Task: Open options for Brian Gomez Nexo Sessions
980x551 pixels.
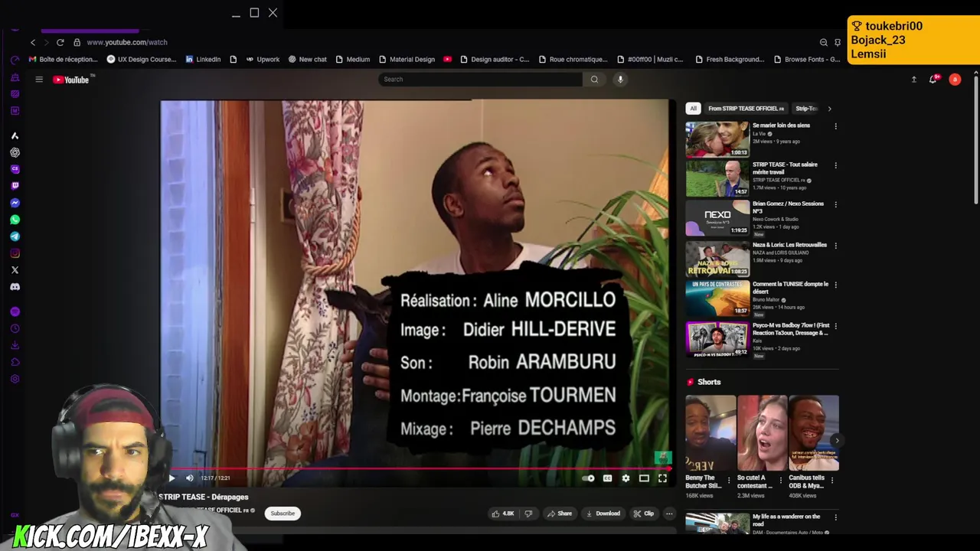Action: [835, 205]
